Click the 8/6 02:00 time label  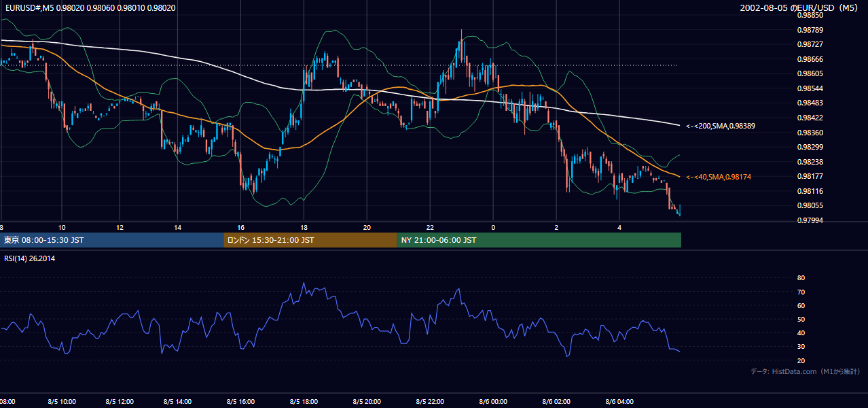pos(556,402)
